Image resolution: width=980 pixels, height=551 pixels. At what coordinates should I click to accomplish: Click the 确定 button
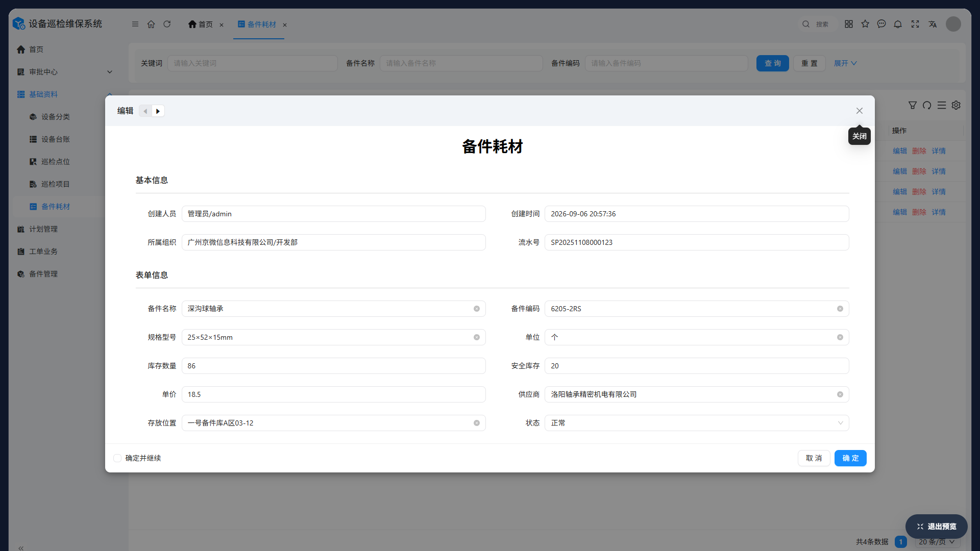850,458
